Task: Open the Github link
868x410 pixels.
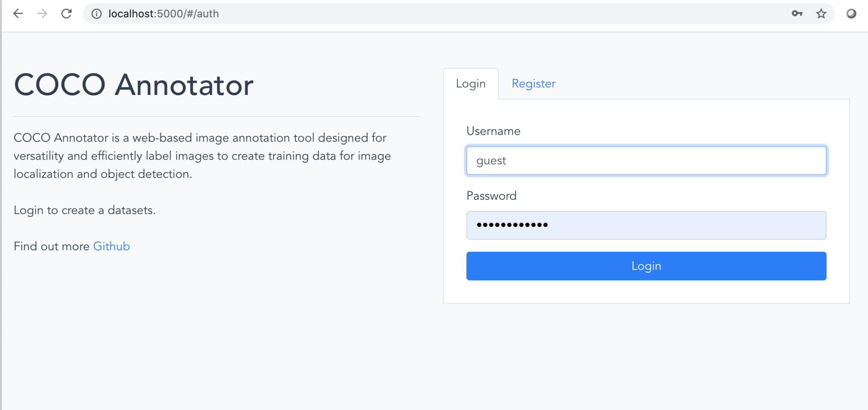Action: (x=111, y=246)
